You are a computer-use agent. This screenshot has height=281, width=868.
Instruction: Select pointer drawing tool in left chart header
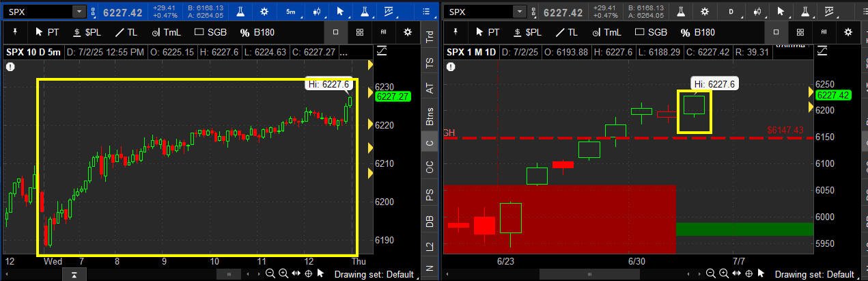(x=340, y=12)
